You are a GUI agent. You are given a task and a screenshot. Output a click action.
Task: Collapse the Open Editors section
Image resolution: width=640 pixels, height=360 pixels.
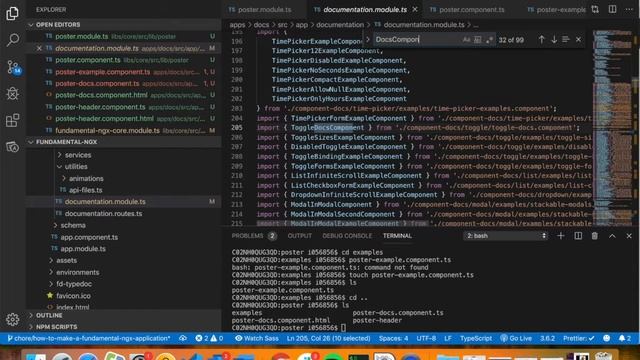coord(123,24)
